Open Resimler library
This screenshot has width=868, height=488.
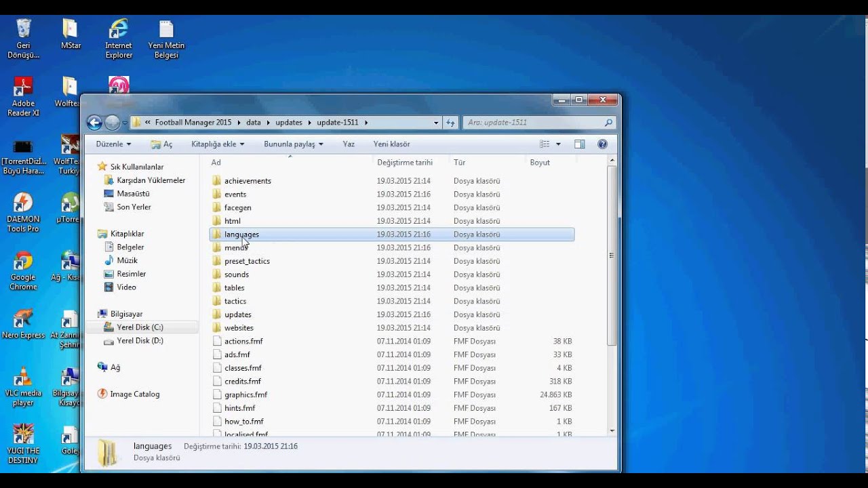tap(125, 274)
